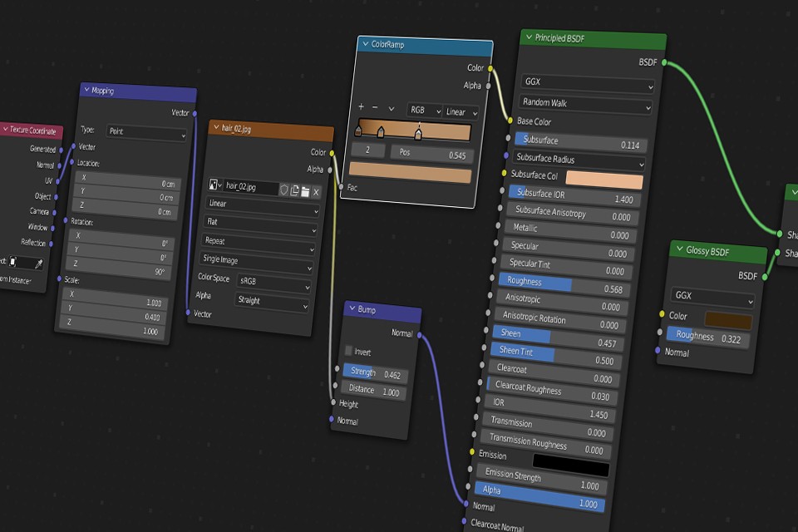Screen dimensions: 798x532
Task: Collapse the Mapping node header
Action: pyautogui.click(x=86, y=90)
